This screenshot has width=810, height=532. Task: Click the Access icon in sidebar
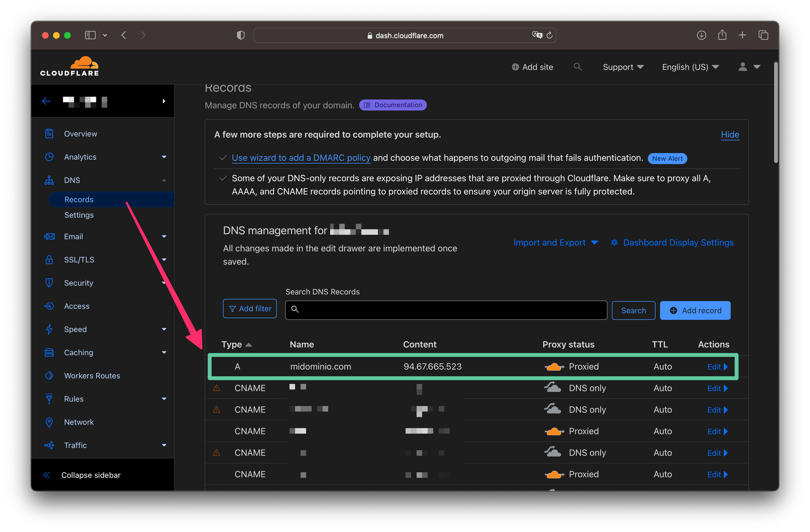(49, 306)
